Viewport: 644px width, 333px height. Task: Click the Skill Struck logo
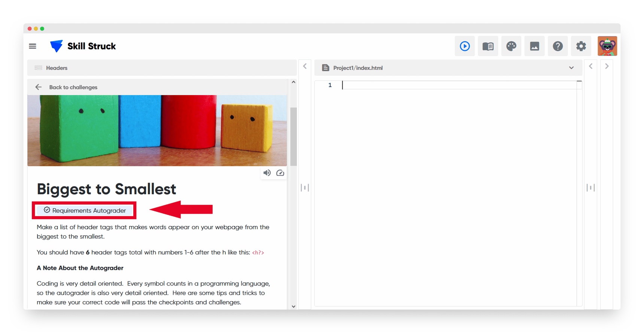83,46
